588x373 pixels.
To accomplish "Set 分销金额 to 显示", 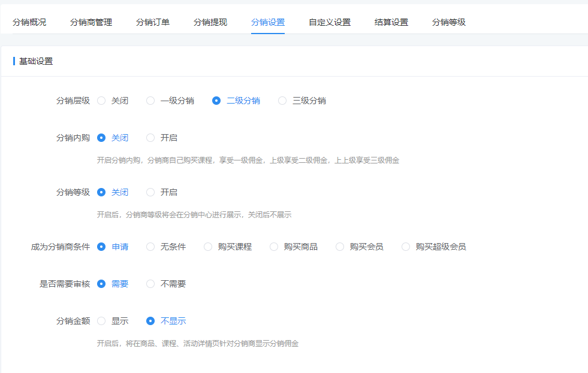I will pos(113,321).
